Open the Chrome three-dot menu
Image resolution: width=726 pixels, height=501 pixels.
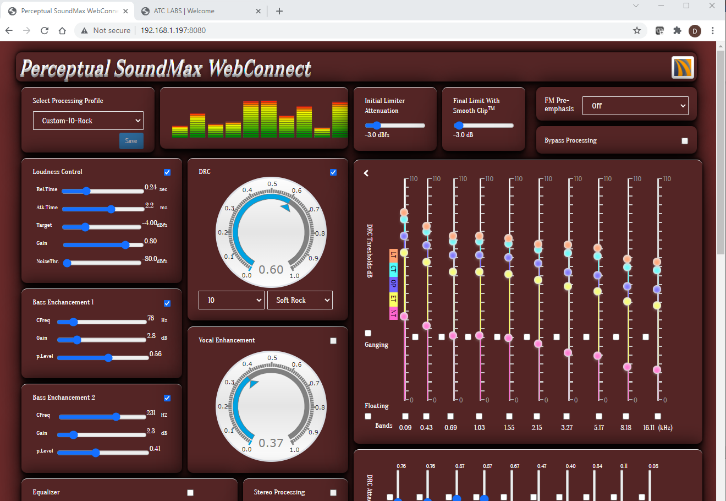(713, 31)
